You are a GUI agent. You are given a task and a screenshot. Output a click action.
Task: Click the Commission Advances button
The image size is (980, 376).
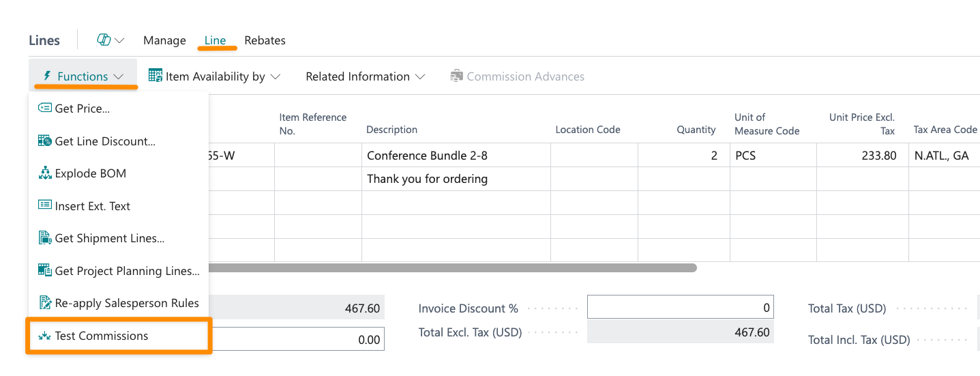[517, 76]
